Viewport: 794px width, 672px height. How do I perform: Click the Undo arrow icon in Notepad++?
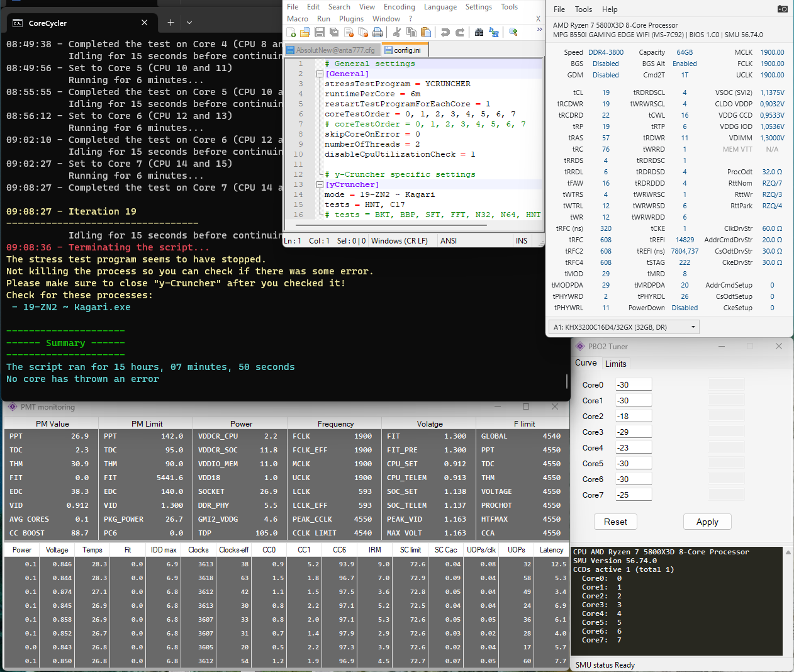(445, 32)
